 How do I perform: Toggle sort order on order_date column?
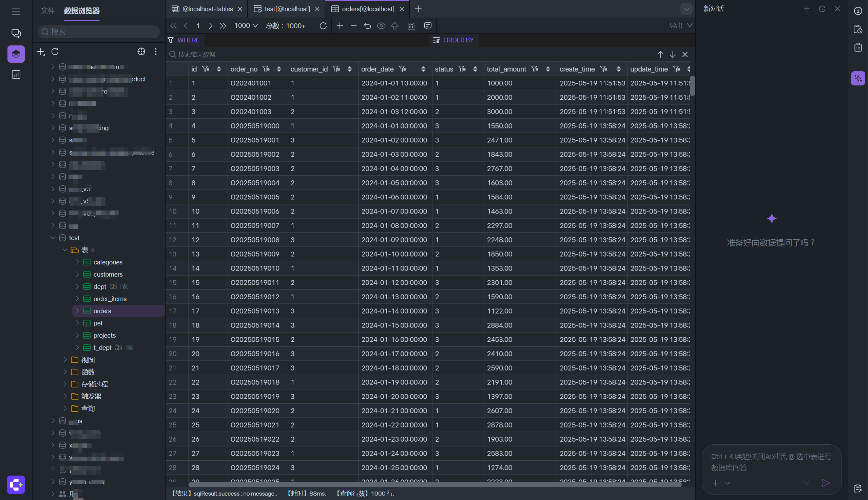point(423,69)
